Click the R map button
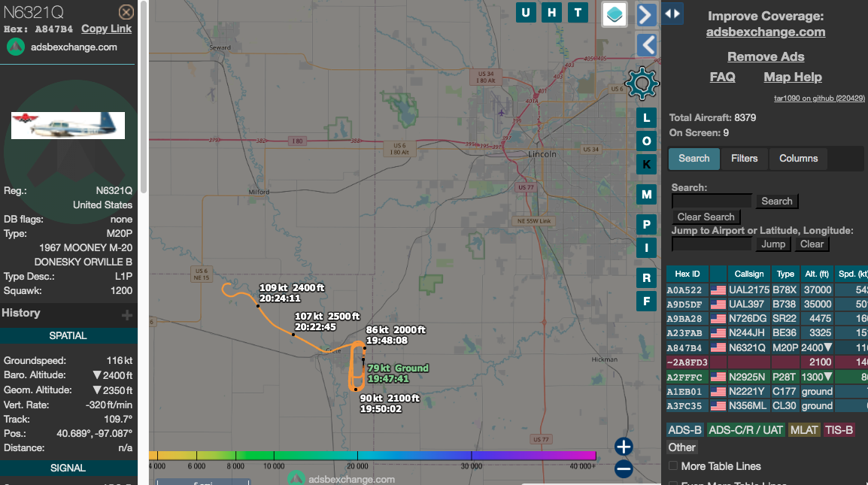This screenshot has height=485, width=868. click(647, 278)
